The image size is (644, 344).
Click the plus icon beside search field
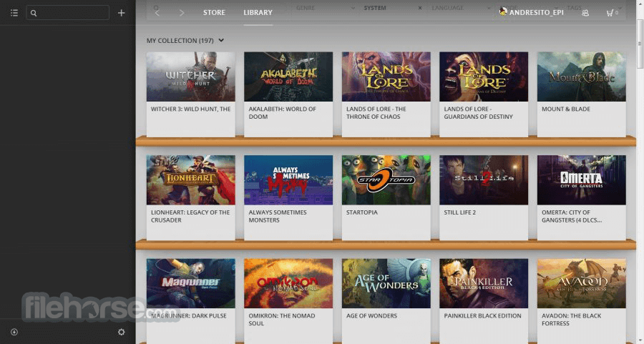pos(121,13)
